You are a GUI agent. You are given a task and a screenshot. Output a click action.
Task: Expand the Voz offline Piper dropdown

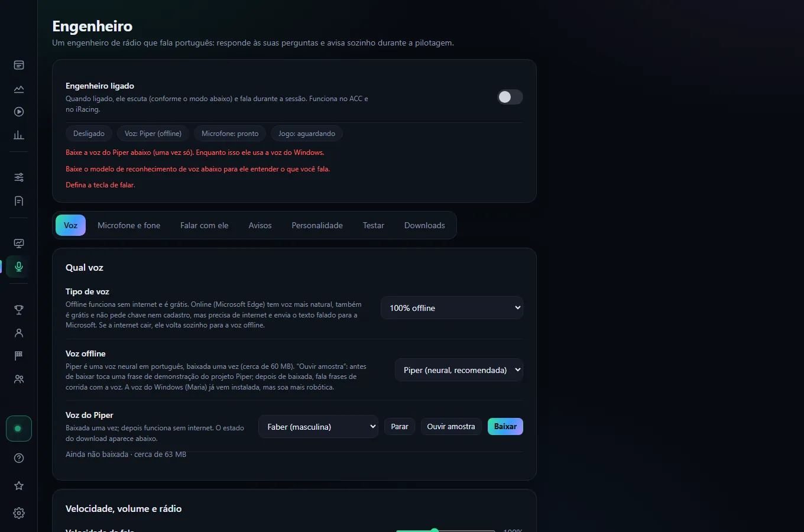(x=459, y=370)
